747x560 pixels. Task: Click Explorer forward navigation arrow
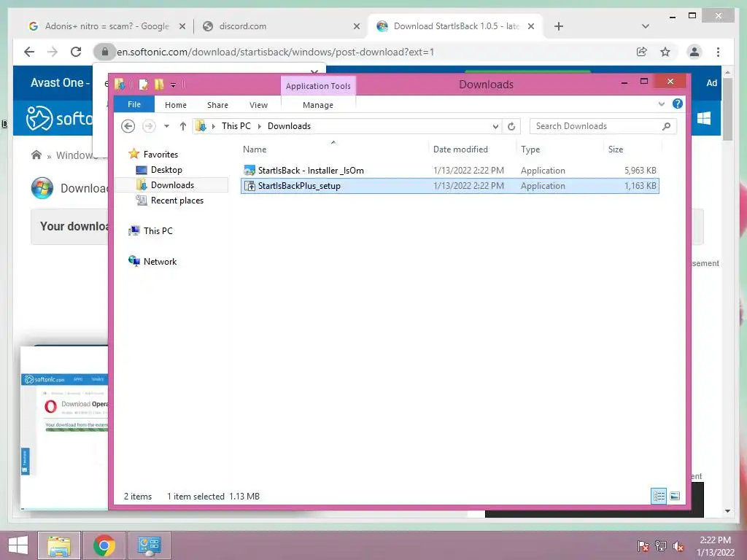pos(149,126)
